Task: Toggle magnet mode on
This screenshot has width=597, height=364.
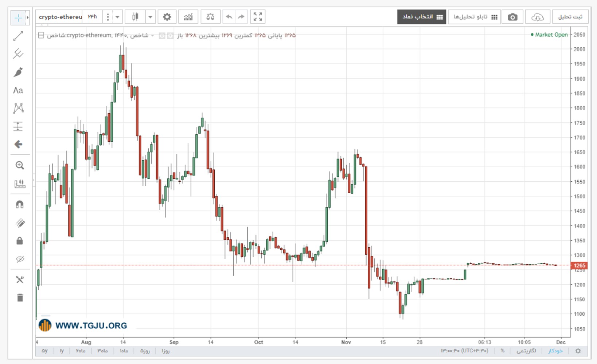Action: tap(20, 204)
